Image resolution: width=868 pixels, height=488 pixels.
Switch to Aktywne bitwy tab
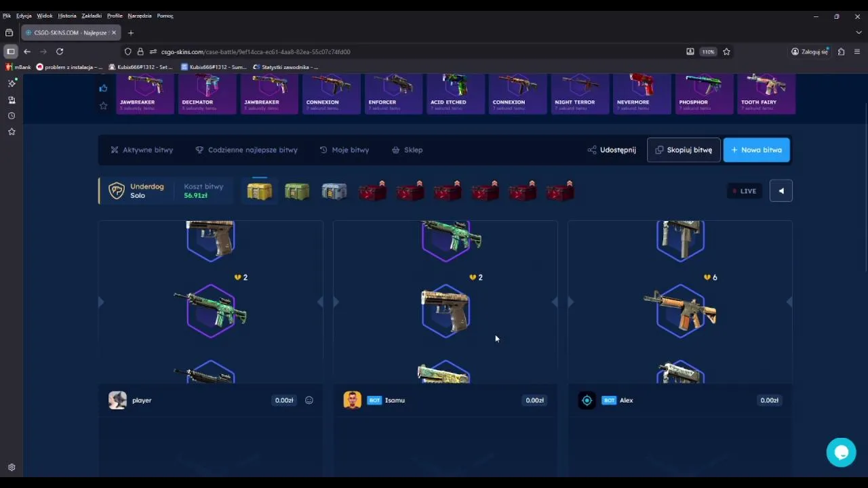point(142,150)
